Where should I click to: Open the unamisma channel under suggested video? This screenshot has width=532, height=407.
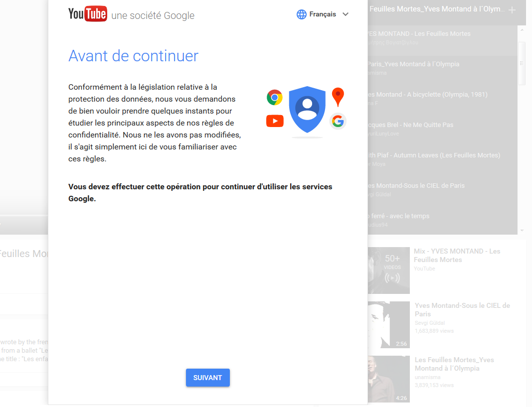click(427, 377)
